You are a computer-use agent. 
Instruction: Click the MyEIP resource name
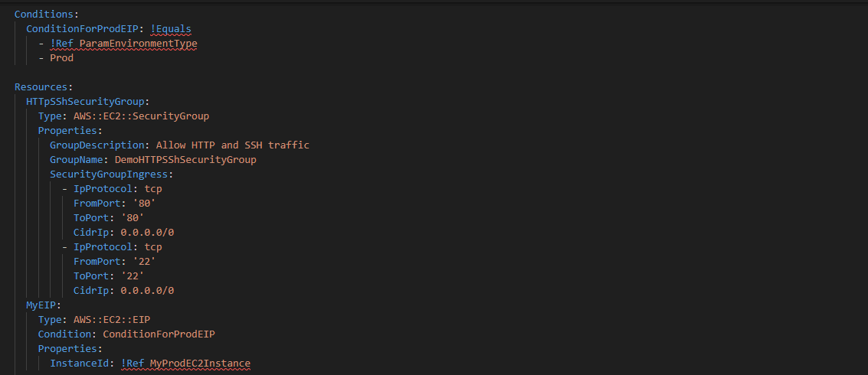(43, 305)
